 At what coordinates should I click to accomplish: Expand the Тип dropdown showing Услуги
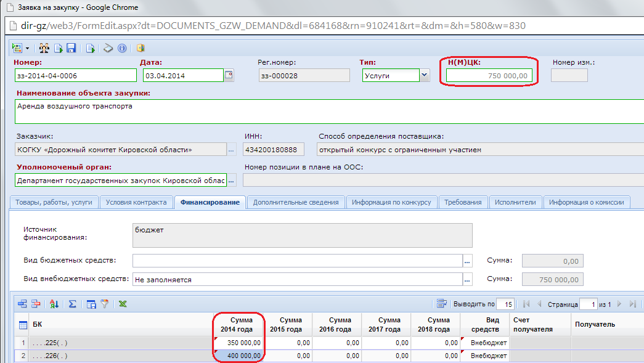point(425,75)
